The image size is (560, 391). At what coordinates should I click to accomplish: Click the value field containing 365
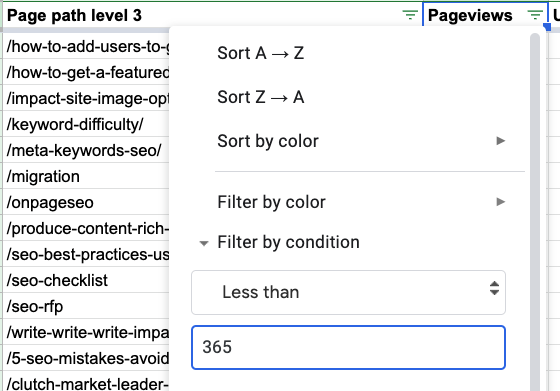click(x=348, y=347)
